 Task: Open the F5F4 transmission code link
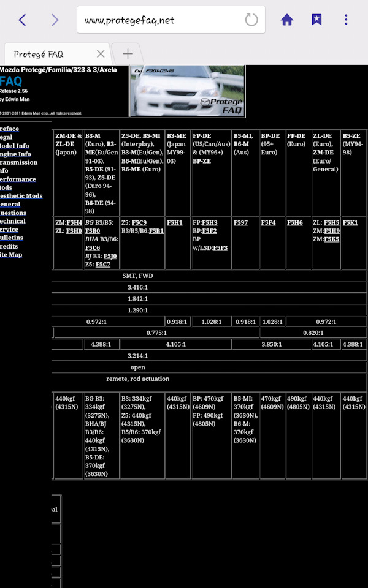coord(268,223)
